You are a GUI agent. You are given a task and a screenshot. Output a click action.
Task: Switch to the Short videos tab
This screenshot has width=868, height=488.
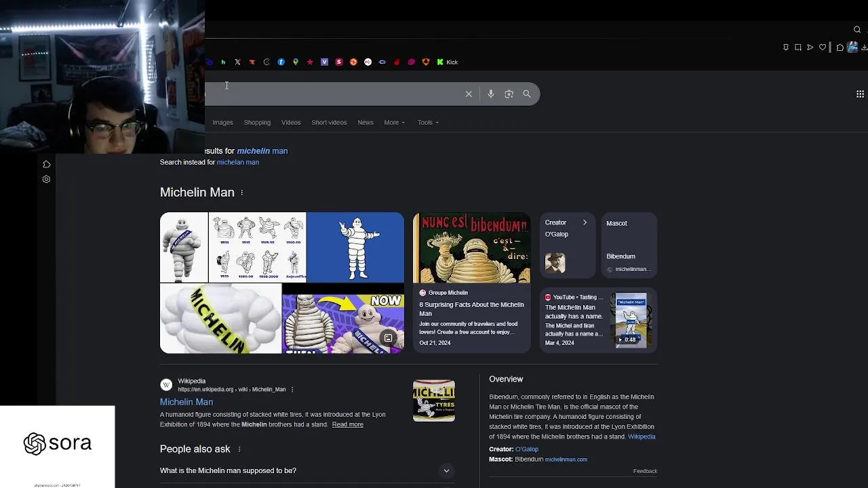(329, 123)
